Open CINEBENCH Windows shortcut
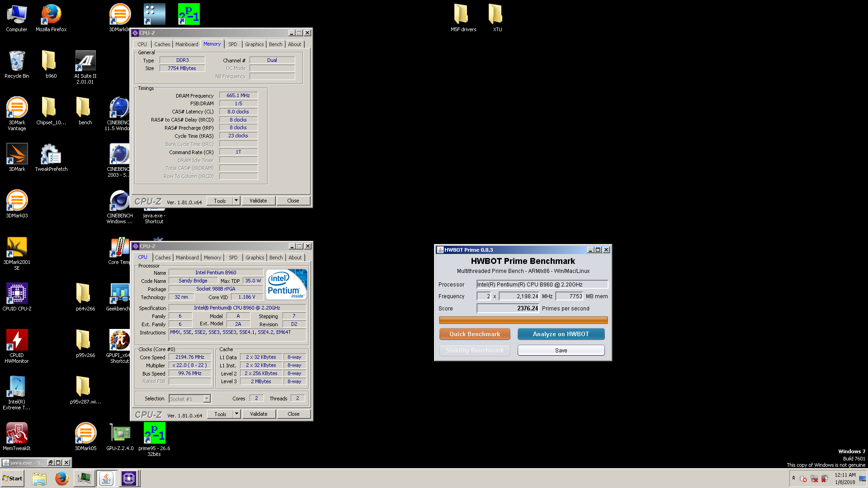Image resolution: width=868 pixels, height=488 pixels. pos(120,206)
